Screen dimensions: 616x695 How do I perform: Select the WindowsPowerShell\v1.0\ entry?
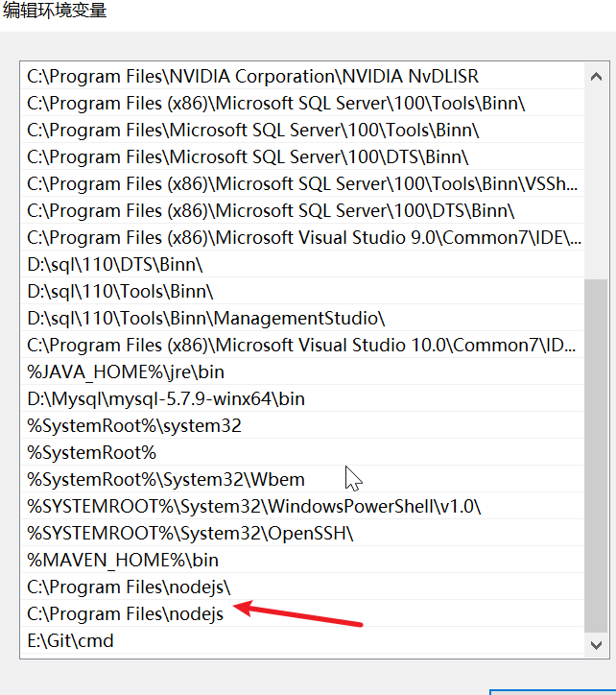[302, 506]
